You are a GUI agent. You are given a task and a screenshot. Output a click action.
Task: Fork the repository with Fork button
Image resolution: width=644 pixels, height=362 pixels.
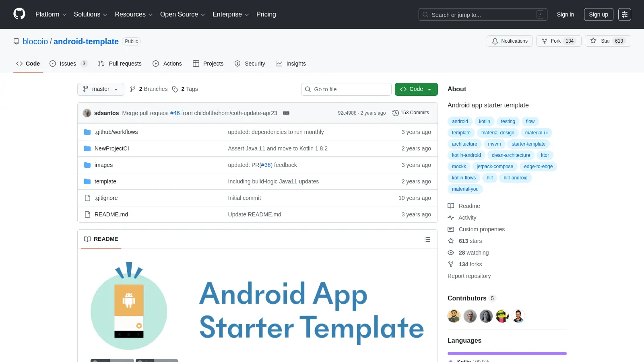click(559, 41)
